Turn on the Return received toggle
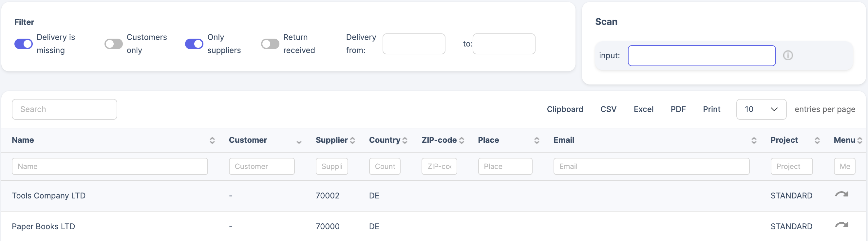The image size is (868, 241). click(x=270, y=44)
